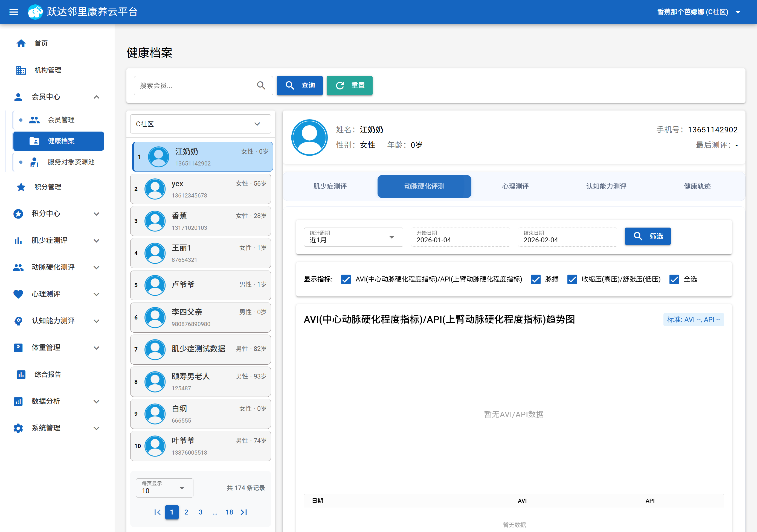Expand the 积分中心 menu section
Image resolution: width=757 pixels, height=532 pixels.
(96, 214)
